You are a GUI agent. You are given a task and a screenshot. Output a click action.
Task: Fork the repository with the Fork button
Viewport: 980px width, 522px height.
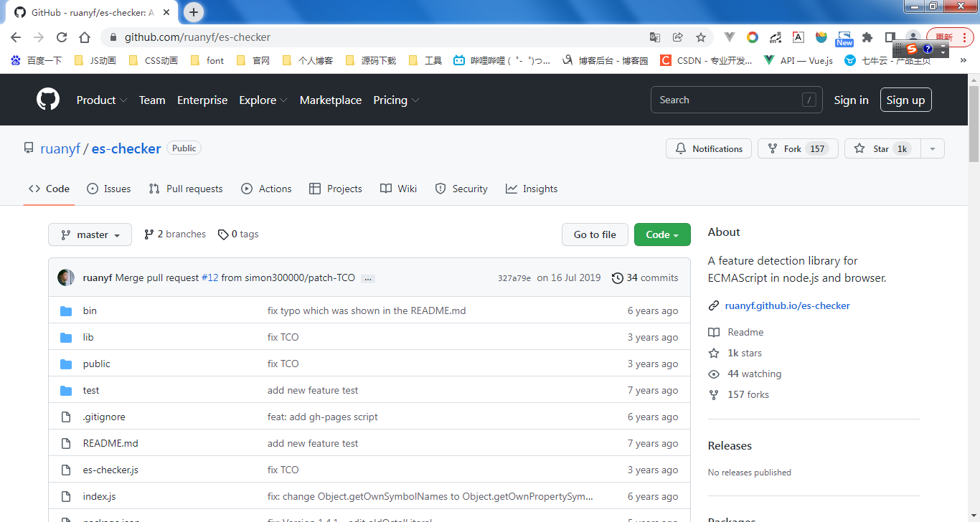[x=798, y=148]
